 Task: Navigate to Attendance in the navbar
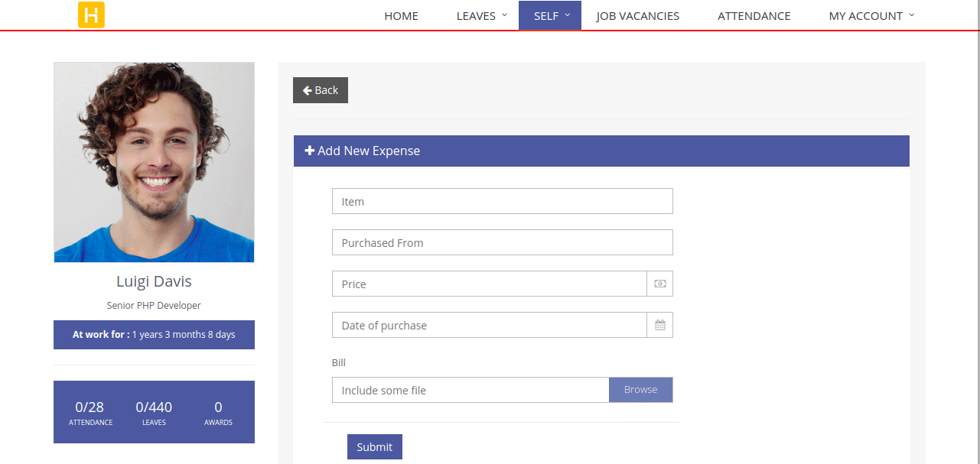(x=754, y=15)
